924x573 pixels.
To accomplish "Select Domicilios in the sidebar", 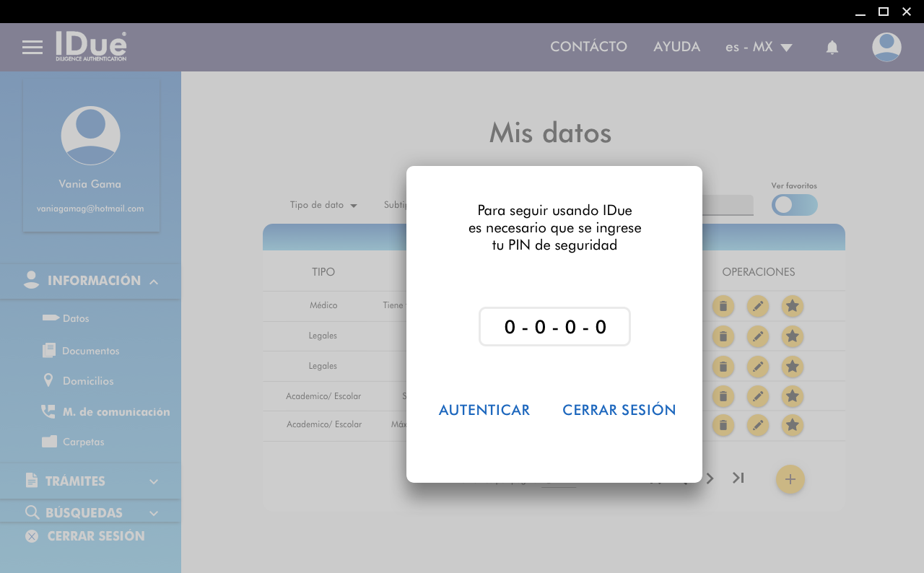I will [87, 381].
